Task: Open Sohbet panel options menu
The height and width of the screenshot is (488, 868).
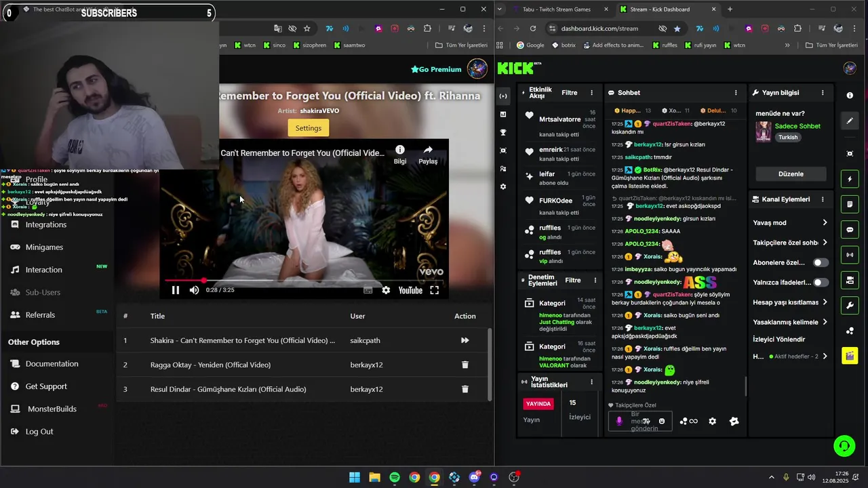Action: [x=736, y=93]
